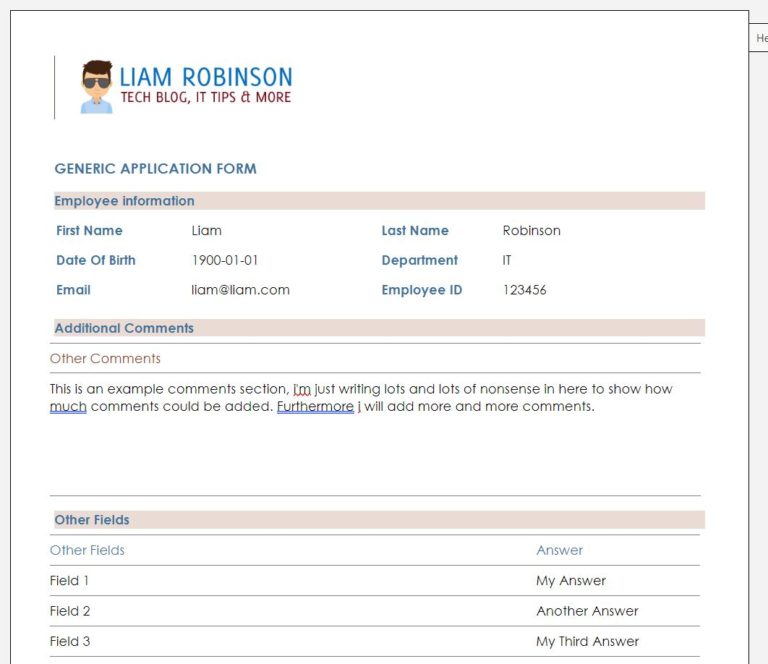Click the Last Name label
The image size is (768, 664).
pyautogui.click(x=415, y=231)
